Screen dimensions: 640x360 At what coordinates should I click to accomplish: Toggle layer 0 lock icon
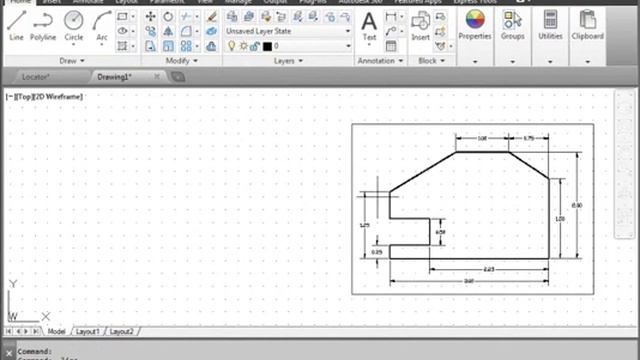coord(255,46)
